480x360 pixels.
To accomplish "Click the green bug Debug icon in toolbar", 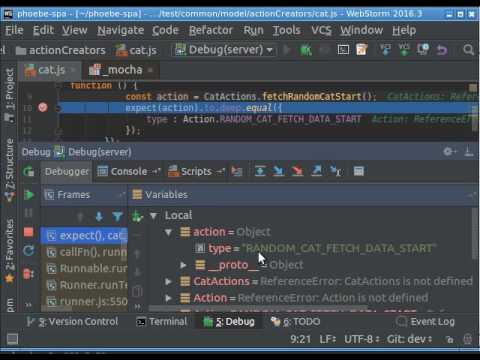I will point(306,50).
